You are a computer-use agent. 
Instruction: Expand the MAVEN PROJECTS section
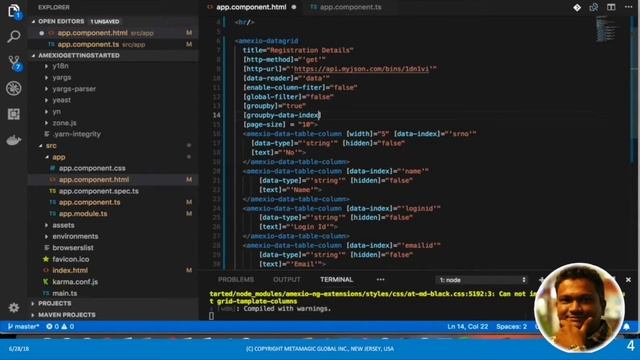[67, 315]
